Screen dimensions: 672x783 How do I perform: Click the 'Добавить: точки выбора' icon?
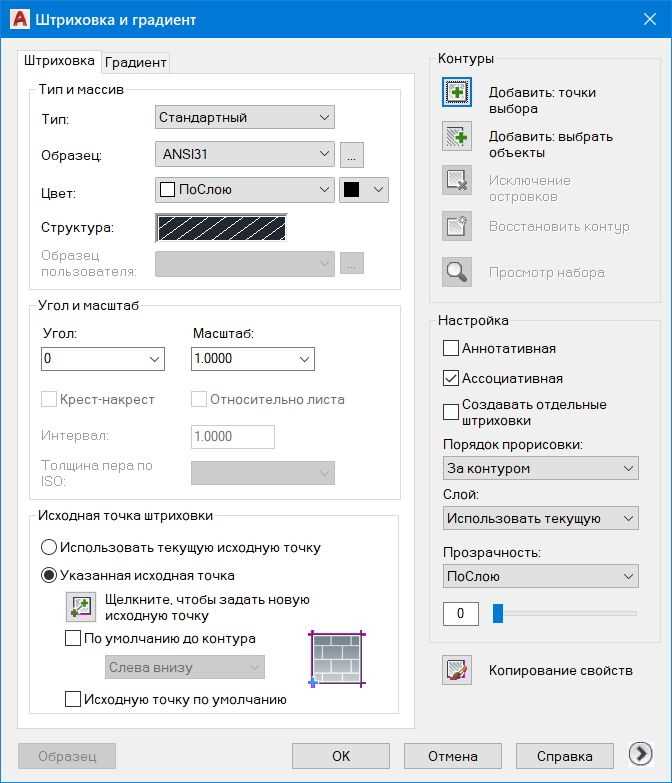coord(456,92)
